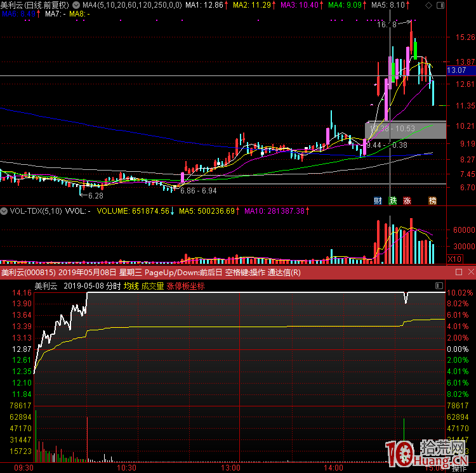The image size is (476, 473).
Task: Click the 13:00 time axis label
Action: tap(231, 468)
